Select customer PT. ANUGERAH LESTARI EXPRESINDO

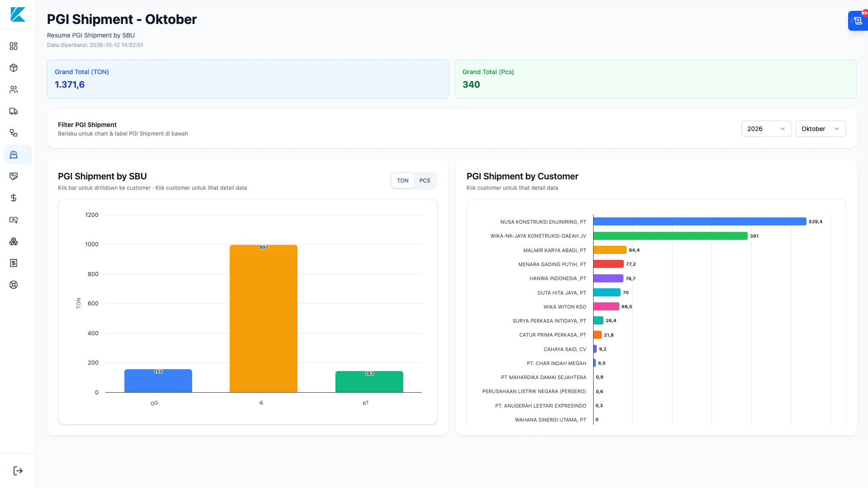tap(541, 406)
